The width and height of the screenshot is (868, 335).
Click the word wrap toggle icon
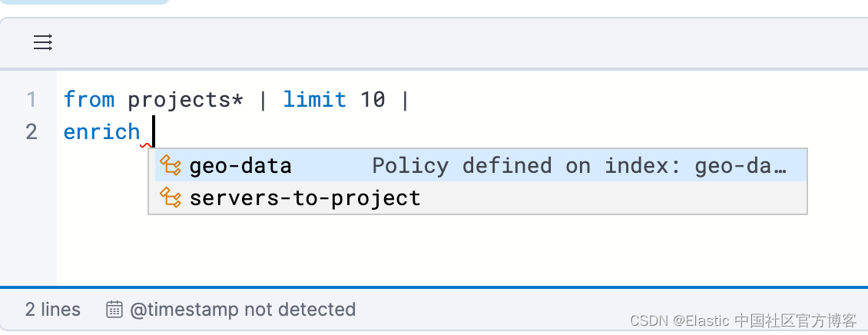coord(43,42)
